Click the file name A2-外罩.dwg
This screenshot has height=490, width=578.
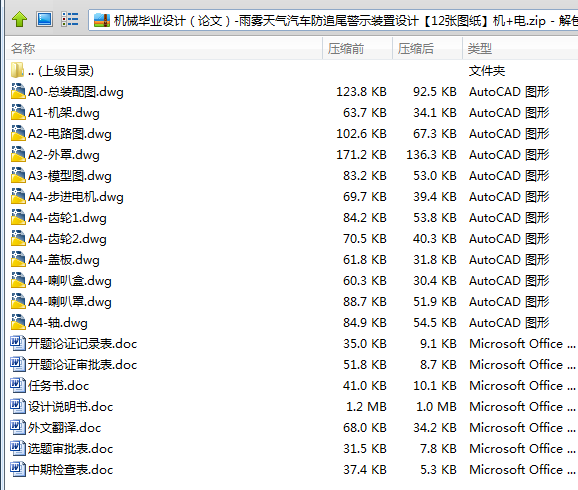pos(64,155)
